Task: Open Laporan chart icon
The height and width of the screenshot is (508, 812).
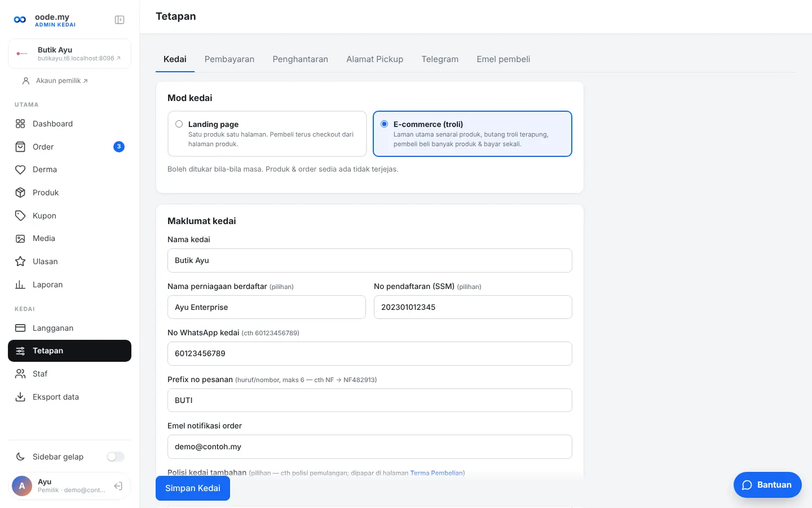Action: click(x=20, y=284)
